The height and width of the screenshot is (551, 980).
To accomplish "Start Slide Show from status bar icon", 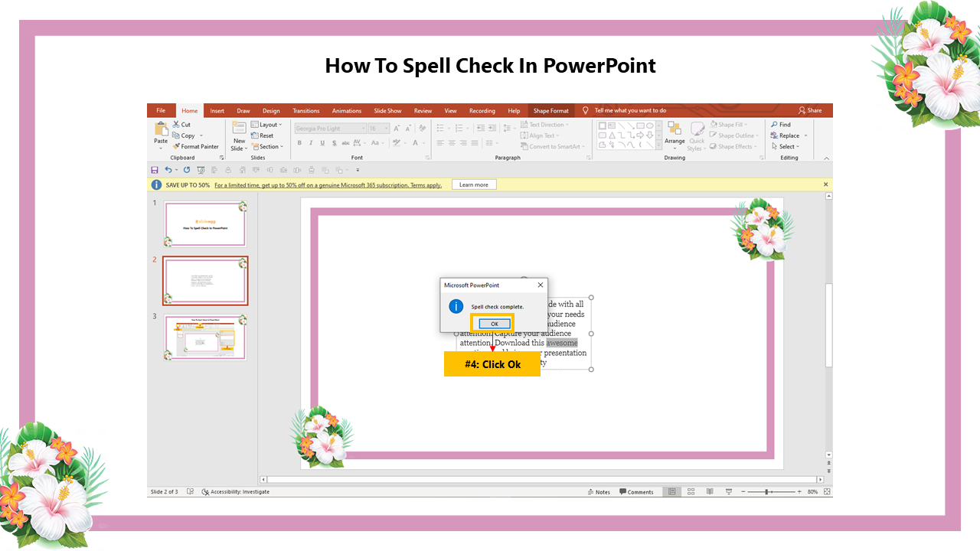I will [x=728, y=492].
